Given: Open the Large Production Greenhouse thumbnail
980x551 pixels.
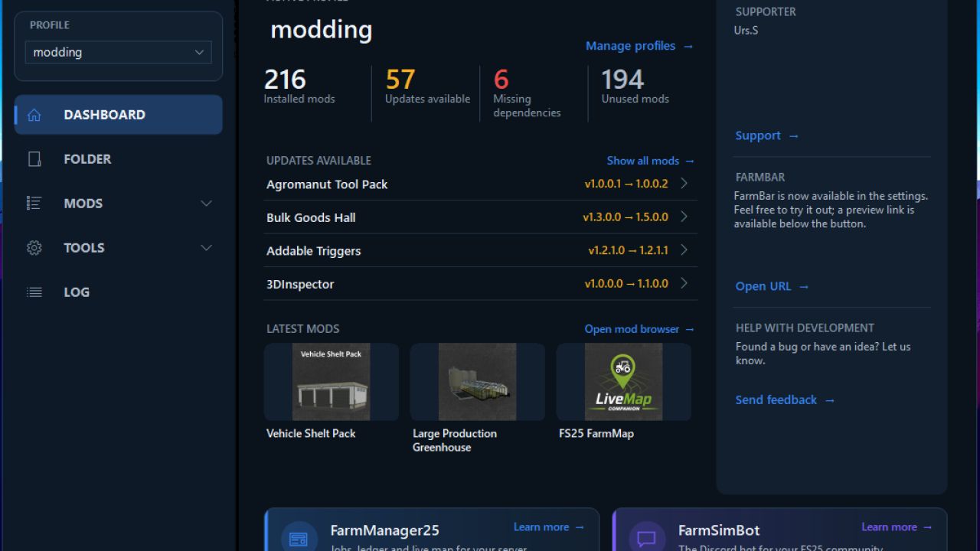Looking at the screenshot, I should pyautogui.click(x=478, y=382).
